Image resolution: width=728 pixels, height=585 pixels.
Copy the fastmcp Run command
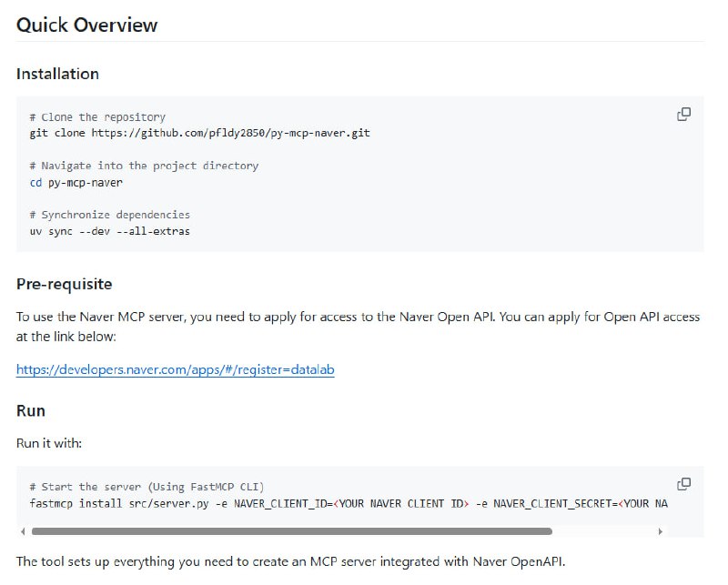[683, 484]
